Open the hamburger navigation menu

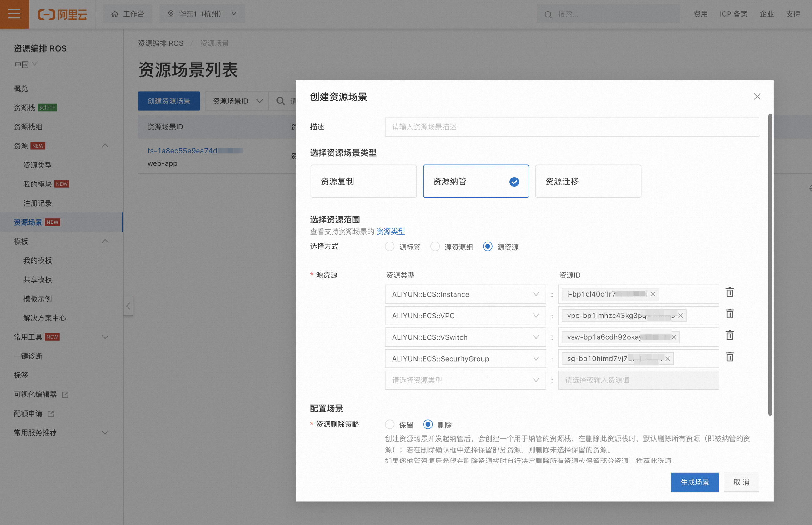pos(14,14)
